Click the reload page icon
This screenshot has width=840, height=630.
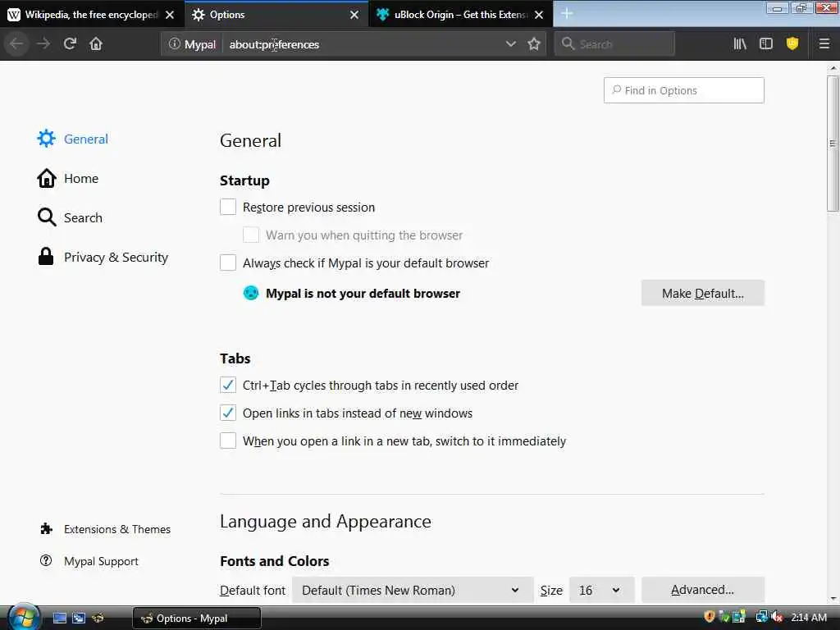click(x=70, y=44)
